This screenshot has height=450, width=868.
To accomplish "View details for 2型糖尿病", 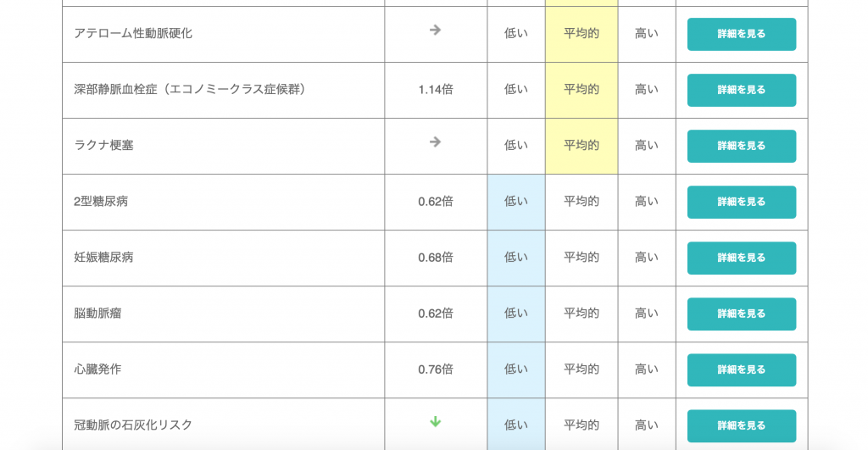I will point(741,202).
